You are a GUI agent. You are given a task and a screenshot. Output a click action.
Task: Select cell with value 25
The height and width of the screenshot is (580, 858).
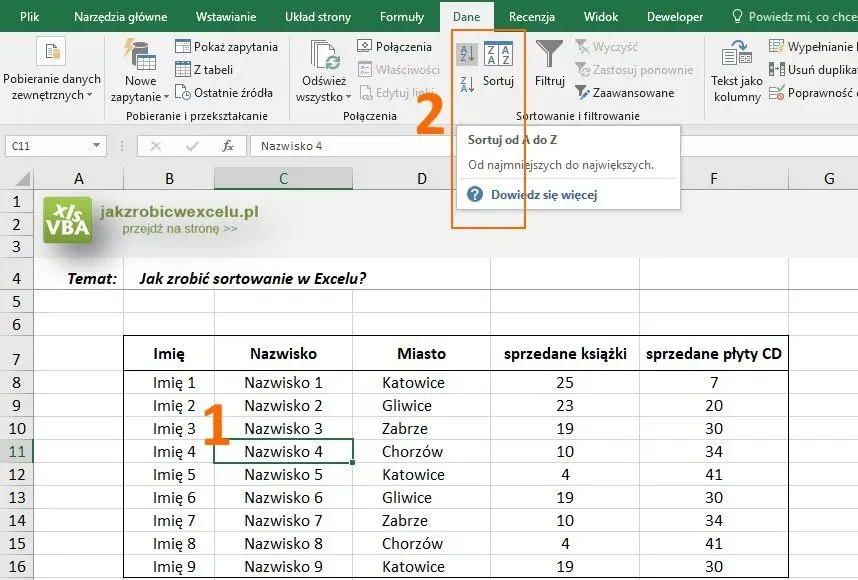(x=565, y=382)
